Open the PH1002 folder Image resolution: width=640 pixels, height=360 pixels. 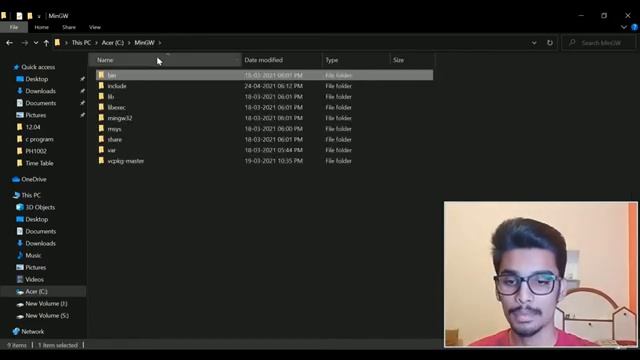[x=36, y=151]
